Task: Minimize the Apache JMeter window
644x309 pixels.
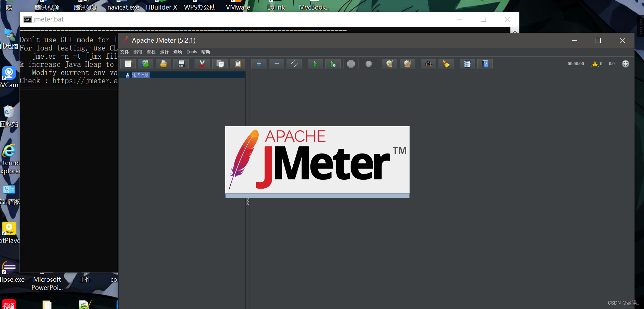Action: 575,40
